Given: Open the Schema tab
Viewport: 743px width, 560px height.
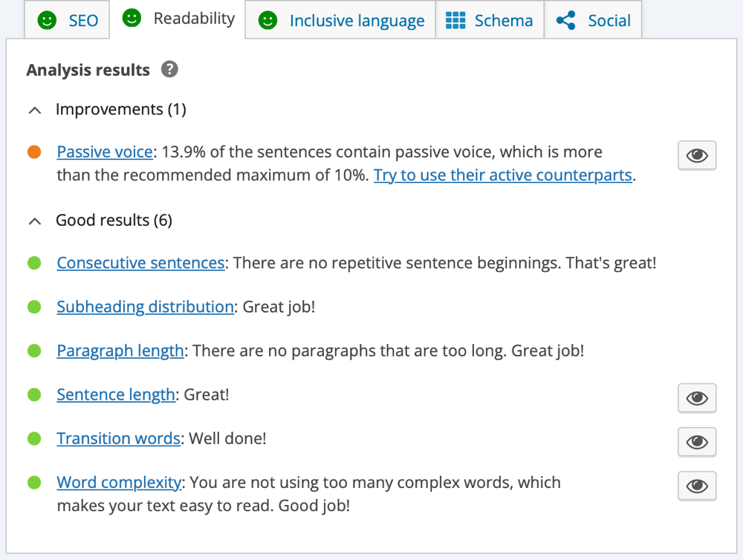Looking at the screenshot, I should pyautogui.click(x=490, y=20).
